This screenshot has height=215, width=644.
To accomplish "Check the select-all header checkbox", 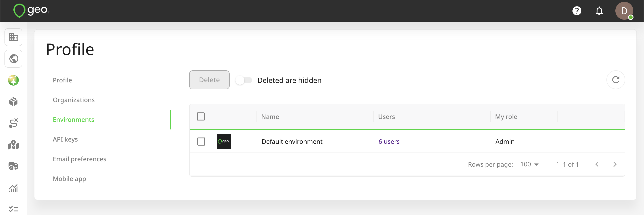I will [201, 116].
